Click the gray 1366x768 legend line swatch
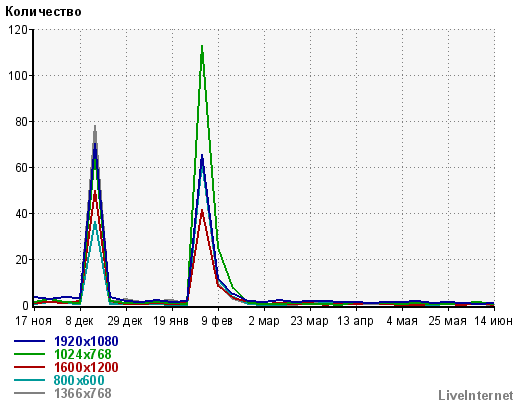Image resolution: width=520 pixels, height=405 pixels. tap(29, 393)
